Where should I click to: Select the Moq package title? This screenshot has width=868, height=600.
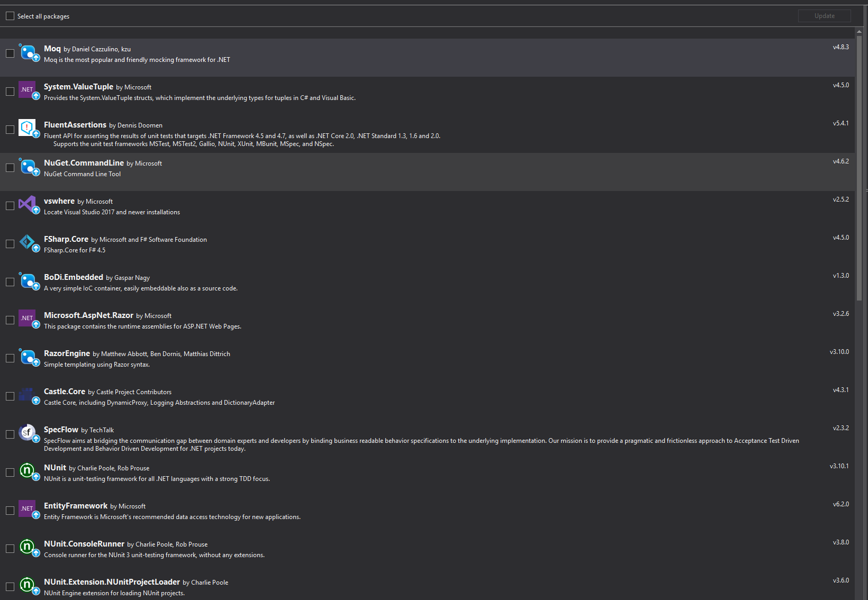coord(52,49)
